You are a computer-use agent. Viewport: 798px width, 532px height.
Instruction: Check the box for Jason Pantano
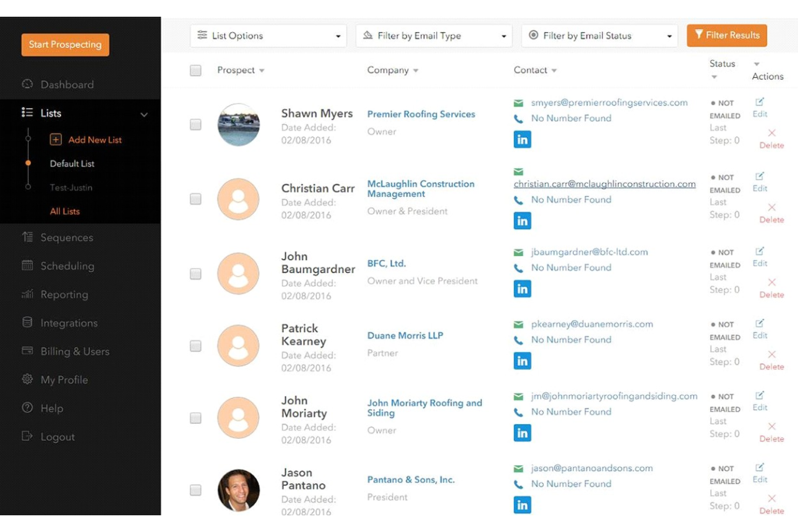coord(195,490)
